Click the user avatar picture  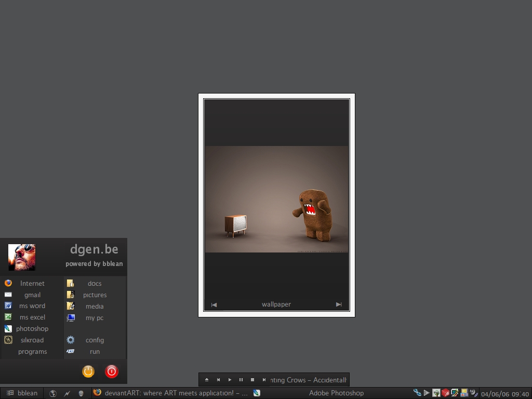(x=22, y=257)
